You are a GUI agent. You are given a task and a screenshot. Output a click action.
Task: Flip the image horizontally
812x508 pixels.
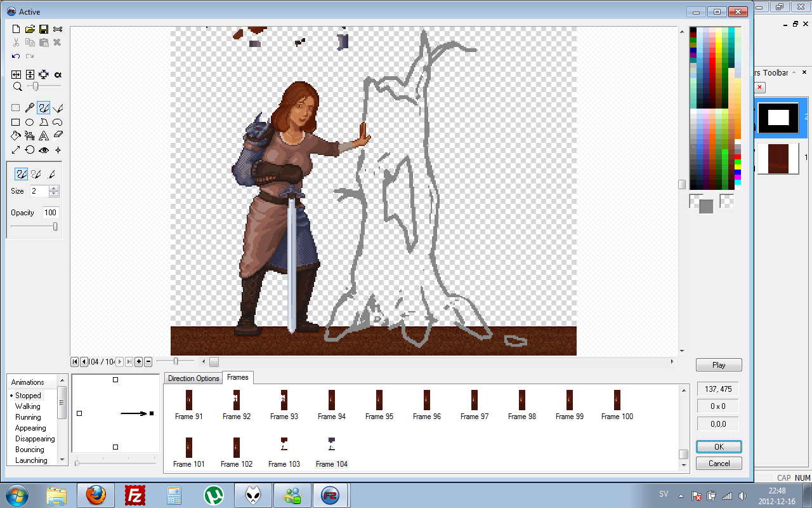coord(16,74)
